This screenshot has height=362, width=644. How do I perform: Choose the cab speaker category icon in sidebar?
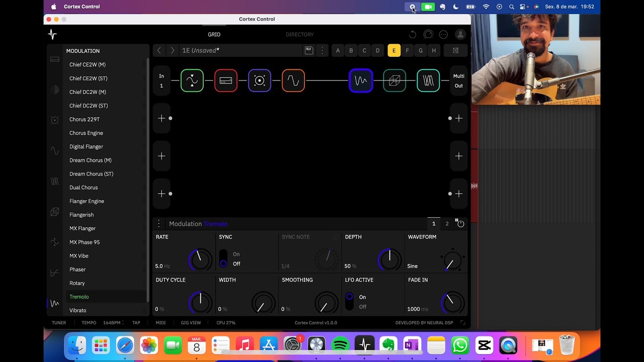pos(55,120)
